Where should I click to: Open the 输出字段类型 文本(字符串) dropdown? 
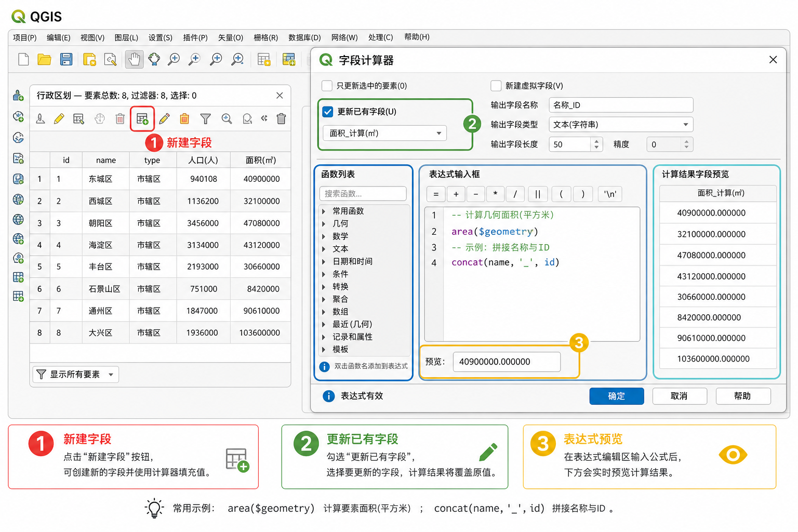click(x=621, y=125)
